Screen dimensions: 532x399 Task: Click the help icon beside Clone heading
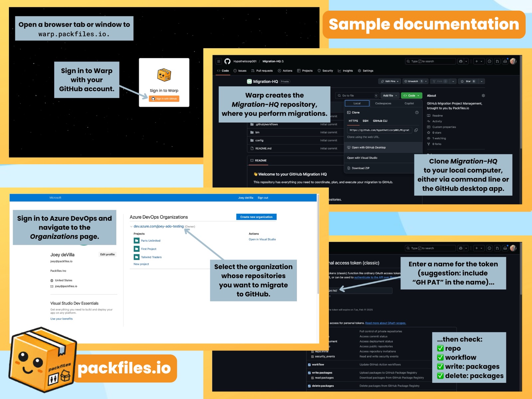coord(417,112)
